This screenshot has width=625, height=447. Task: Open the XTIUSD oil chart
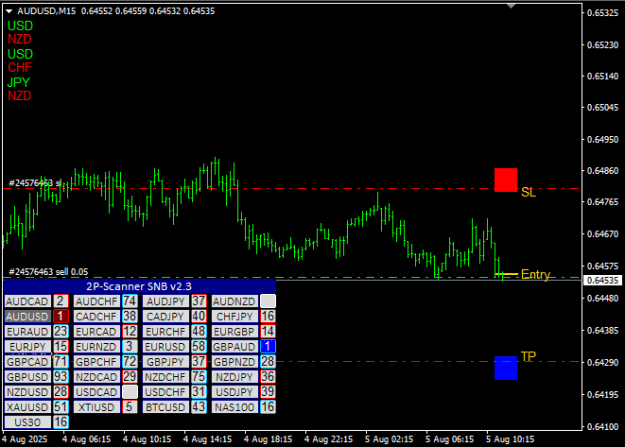click(x=97, y=407)
